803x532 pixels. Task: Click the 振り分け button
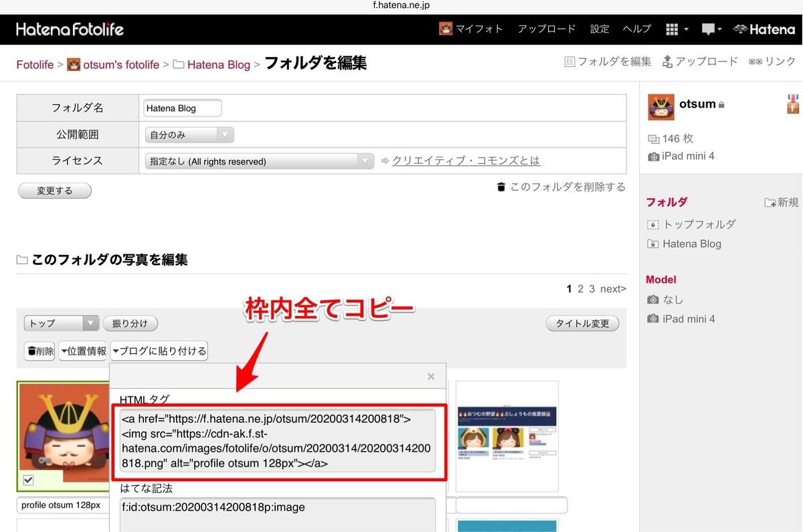[130, 323]
